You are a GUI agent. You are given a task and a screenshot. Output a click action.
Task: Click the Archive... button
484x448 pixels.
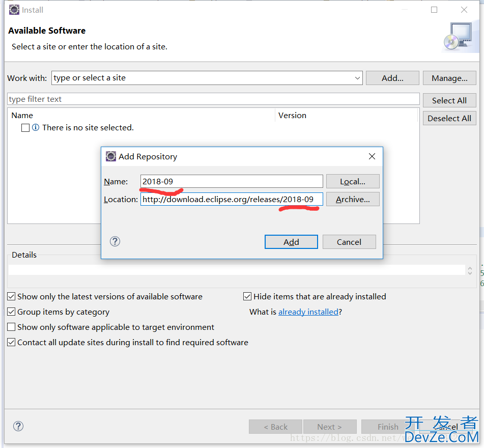(x=353, y=199)
